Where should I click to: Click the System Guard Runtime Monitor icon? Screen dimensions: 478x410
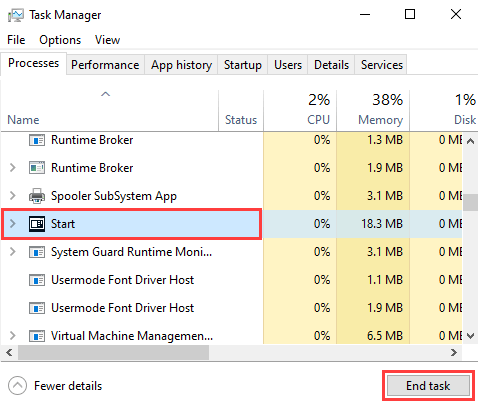point(37,252)
